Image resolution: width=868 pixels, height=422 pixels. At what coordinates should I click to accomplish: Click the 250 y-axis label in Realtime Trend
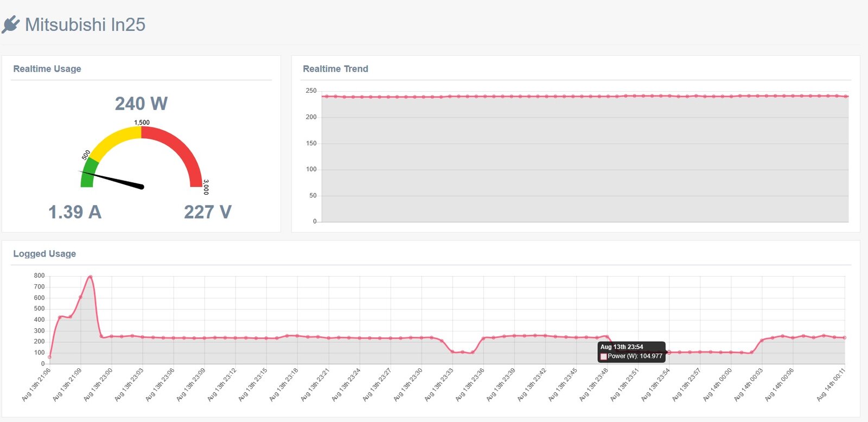pyautogui.click(x=311, y=91)
